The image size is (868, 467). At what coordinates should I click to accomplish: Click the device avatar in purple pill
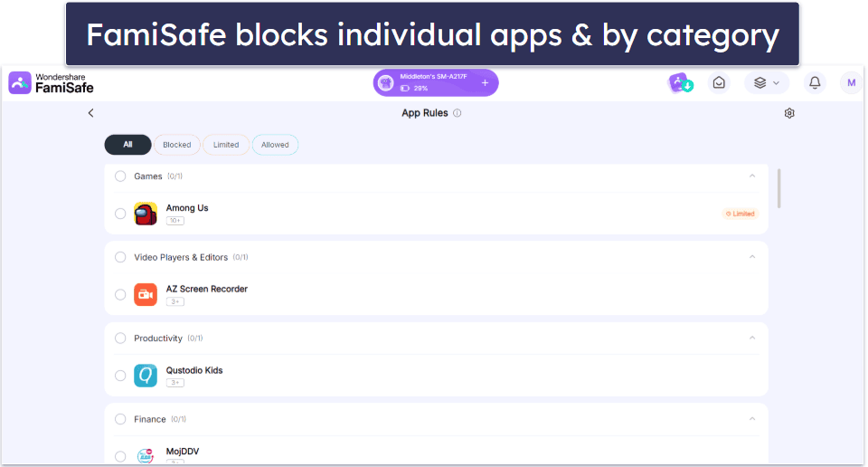tap(385, 83)
